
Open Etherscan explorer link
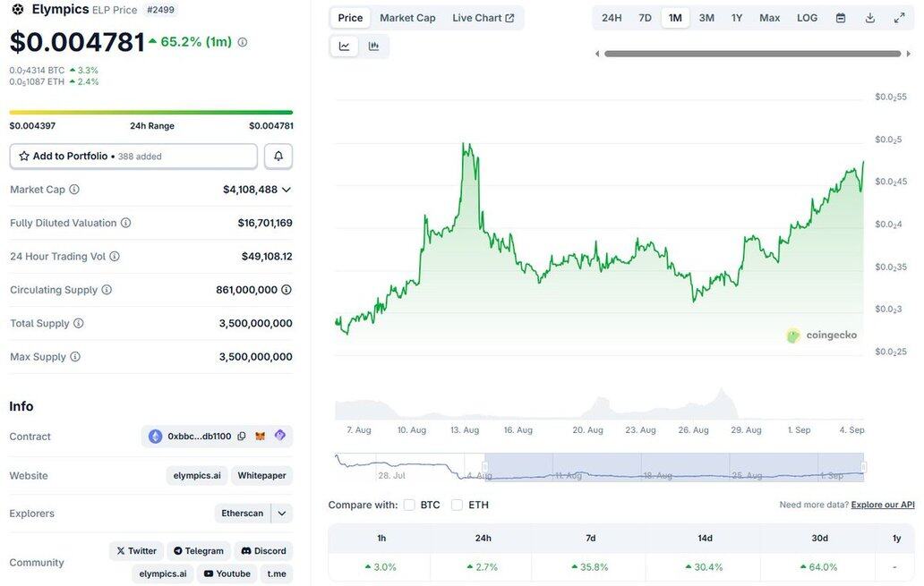click(243, 514)
